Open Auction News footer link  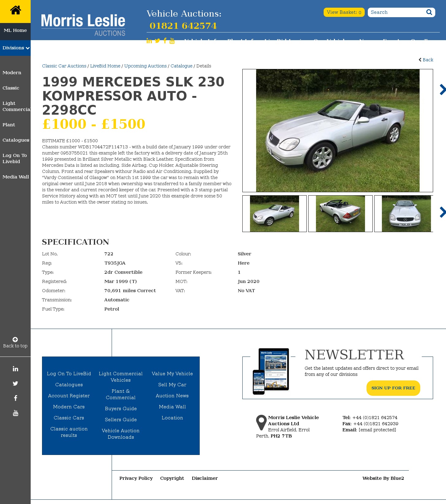172,396
